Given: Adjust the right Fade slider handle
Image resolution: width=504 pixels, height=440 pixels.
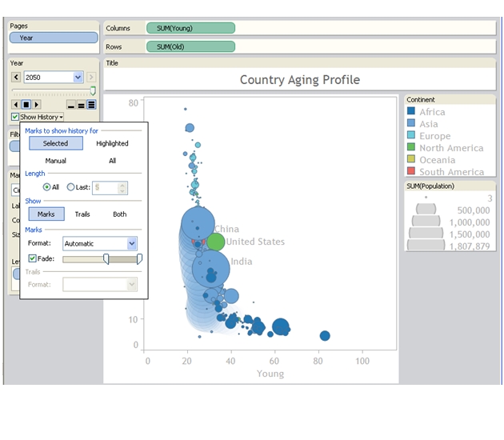Looking at the screenshot, I should (139, 259).
